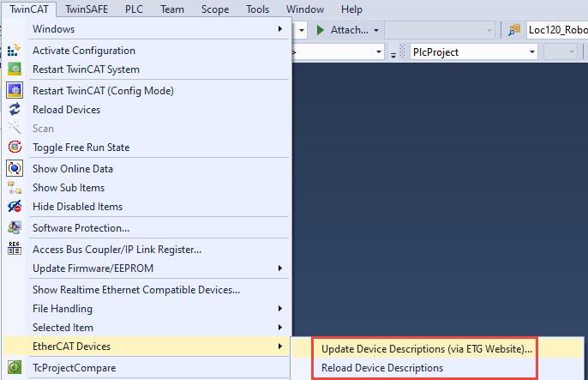
Task: Click the Show Online Data icon
Action: click(15, 169)
